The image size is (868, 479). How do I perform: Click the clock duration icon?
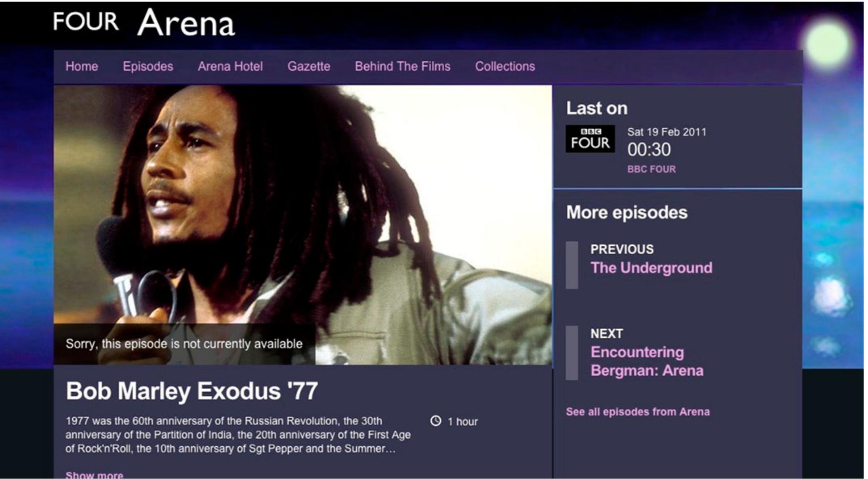pos(436,421)
